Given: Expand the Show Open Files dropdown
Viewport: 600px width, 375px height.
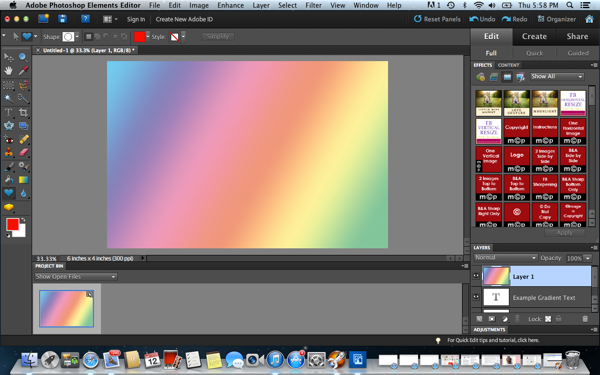Looking at the screenshot, I should tap(75, 276).
